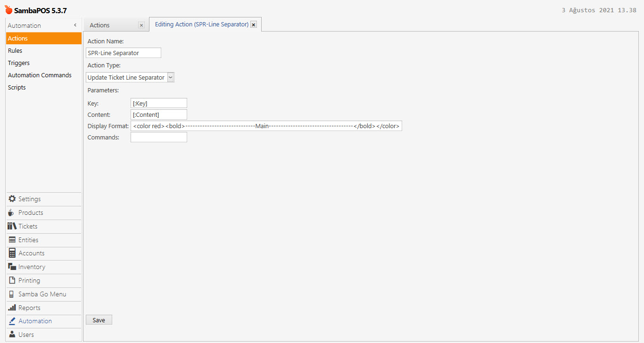Click the Entities icon in sidebar

pyautogui.click(x=12, y=240)
